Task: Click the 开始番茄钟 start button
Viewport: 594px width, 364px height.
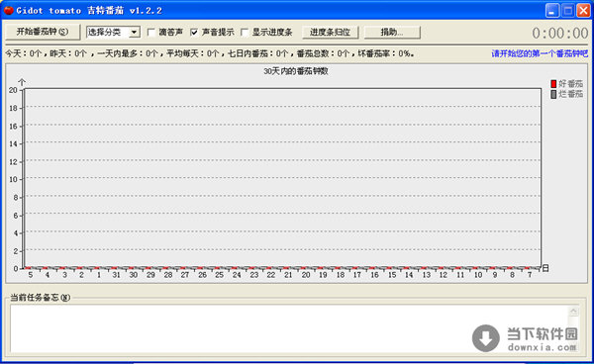Action: coord(43,32)
